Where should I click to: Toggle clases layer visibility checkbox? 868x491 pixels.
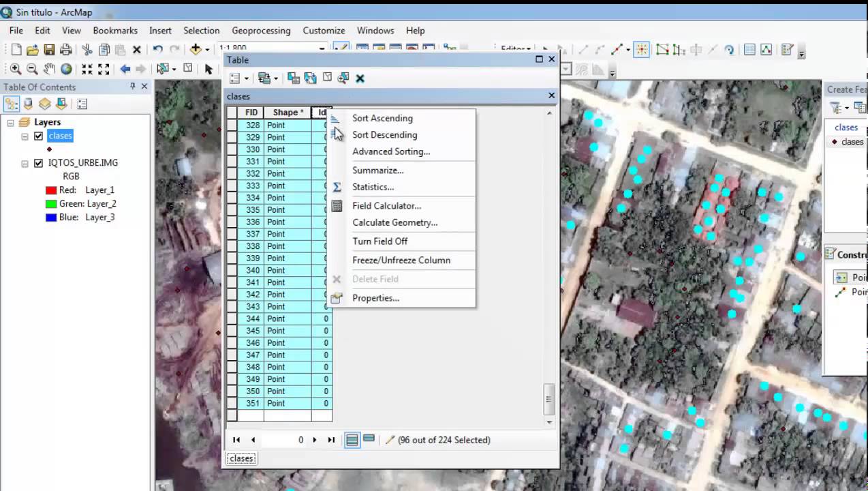tap(38, 136)
